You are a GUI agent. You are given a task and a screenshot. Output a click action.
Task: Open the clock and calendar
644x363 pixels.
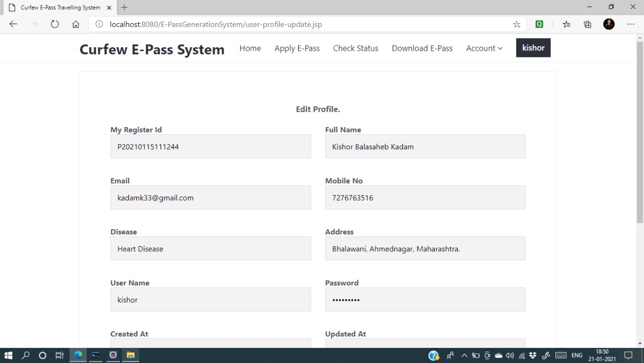click(x=602, y=355)
